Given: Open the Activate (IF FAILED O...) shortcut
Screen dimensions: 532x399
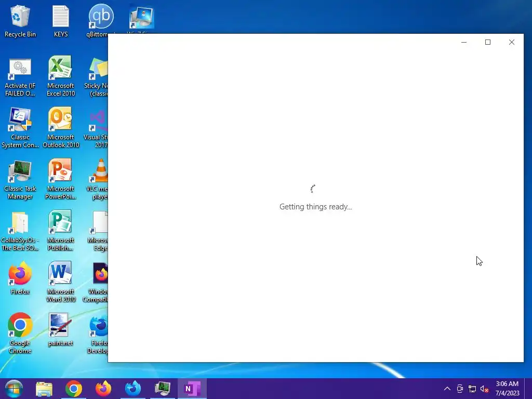Looking at the screenshot, I should (x=20, y=78).
